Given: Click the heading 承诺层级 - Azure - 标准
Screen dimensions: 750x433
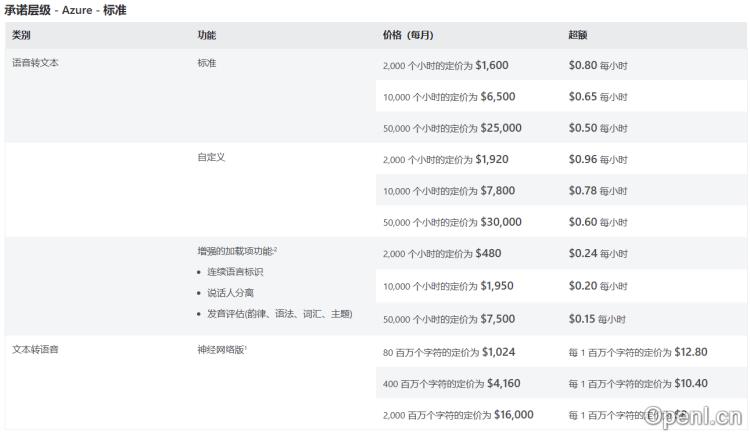Looking at the screenshot, I should point(66,10).
